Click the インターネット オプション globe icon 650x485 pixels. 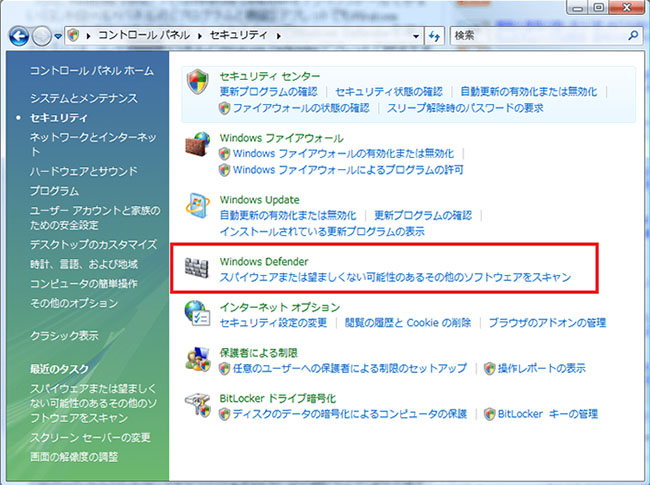point(197,313)
